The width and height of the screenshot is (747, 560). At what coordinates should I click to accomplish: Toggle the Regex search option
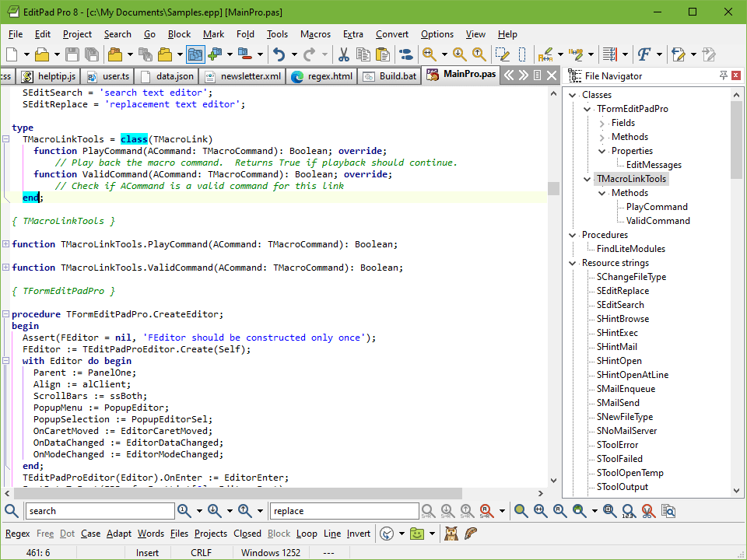coord(18,534)
